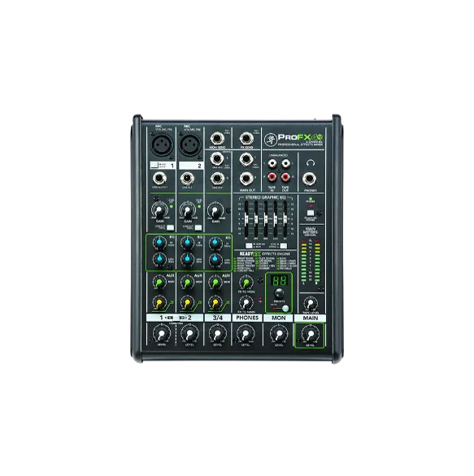Screen dimensions: 474x476
Task: Click channel 1 blue Hi EQ knob
Action: pos(159,243)
